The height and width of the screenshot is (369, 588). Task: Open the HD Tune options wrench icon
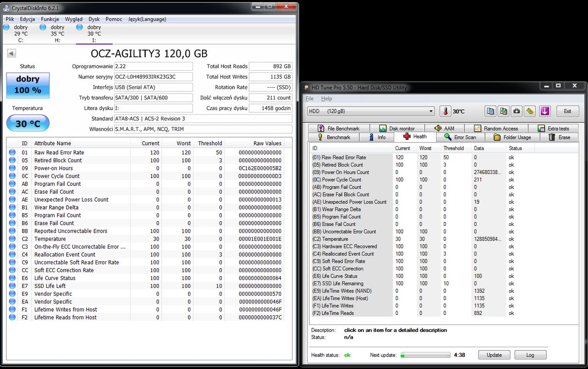[531, 111]
